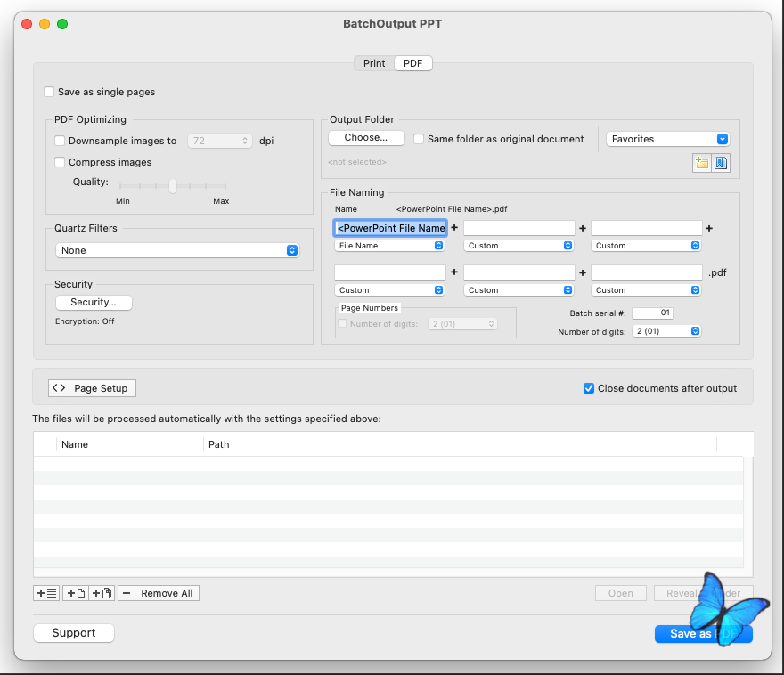The image size is (784, 675).
Task: Click the dpi stepper showing 72
Action: pos(220,141)
